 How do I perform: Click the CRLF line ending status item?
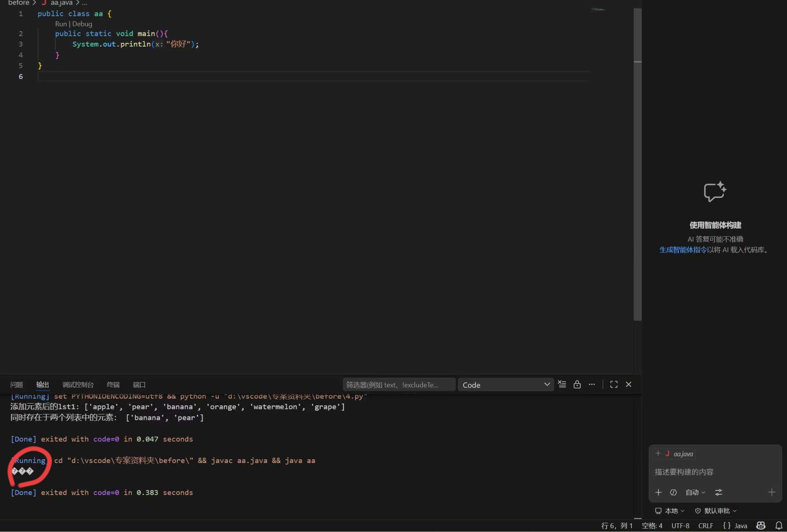pyautogui.click(x=705, y=526)
